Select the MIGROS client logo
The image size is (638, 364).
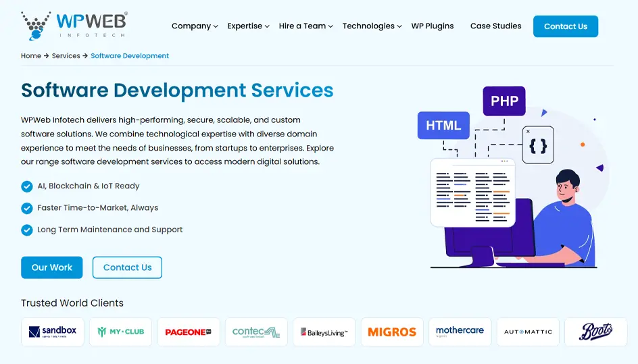point(392,332)
